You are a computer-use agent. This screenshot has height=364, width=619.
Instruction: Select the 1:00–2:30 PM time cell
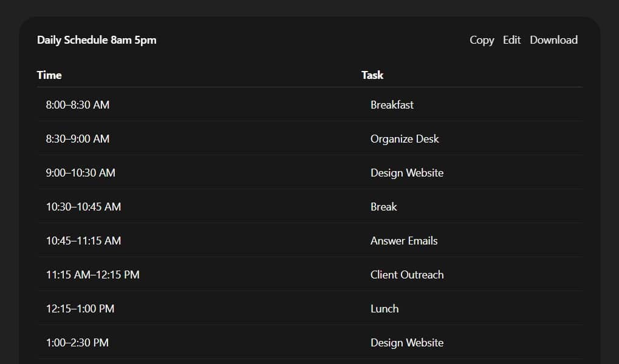[x=77, y=343]
